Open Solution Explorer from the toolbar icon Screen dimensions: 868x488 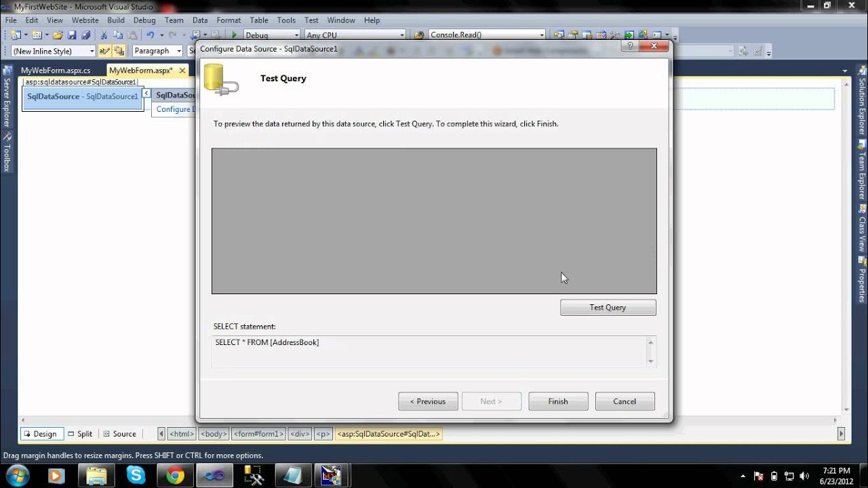pyautogui.click(x=559, y=35)
